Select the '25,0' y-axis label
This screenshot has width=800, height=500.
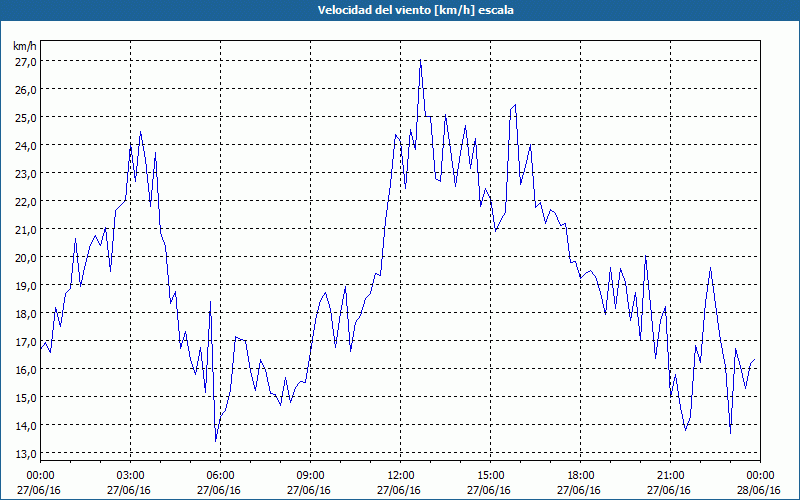tap(24, 117)
